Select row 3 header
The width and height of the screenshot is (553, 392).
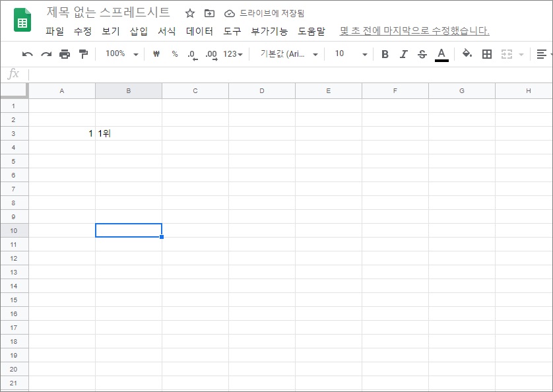14,133
